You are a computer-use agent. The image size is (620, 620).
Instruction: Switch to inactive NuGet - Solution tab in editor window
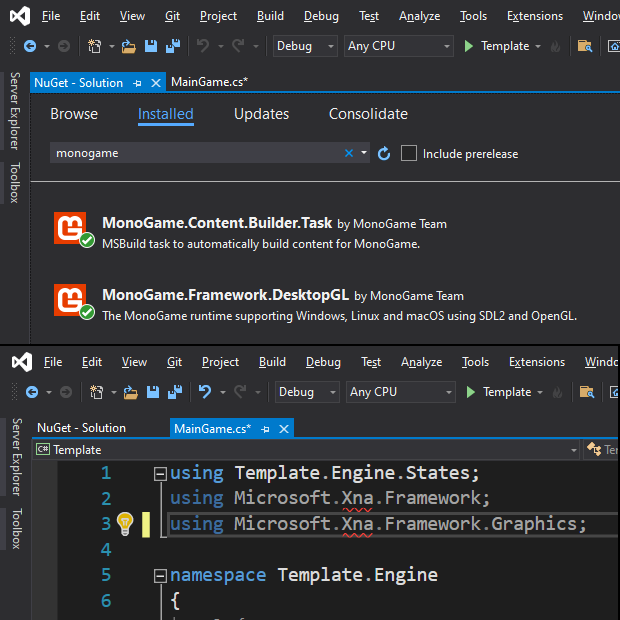81,428
